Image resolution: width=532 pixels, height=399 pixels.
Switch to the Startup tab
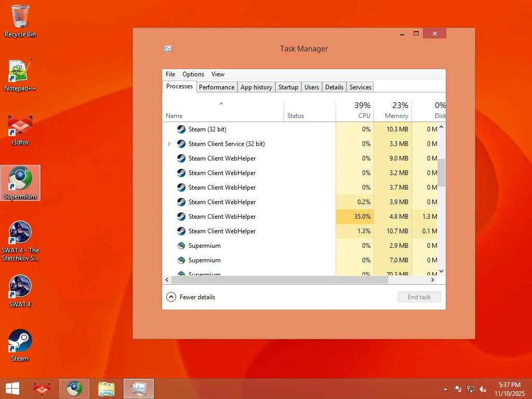click(x=288, y=87)
